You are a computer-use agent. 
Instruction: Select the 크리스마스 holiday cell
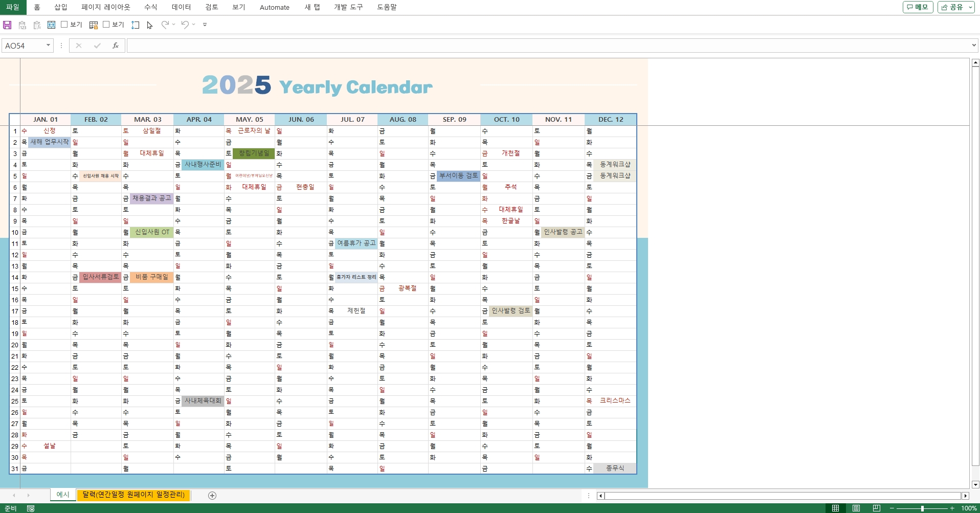click(615, 401)
